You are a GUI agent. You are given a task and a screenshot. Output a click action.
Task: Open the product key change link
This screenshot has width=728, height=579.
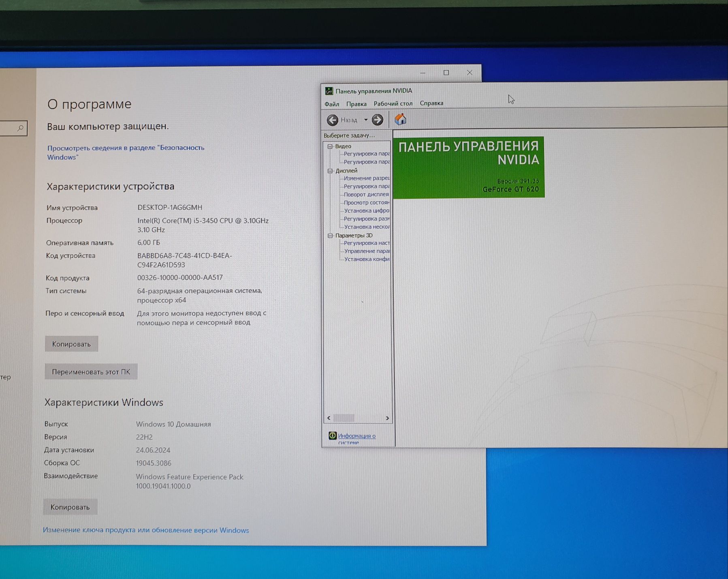[146, 530]
